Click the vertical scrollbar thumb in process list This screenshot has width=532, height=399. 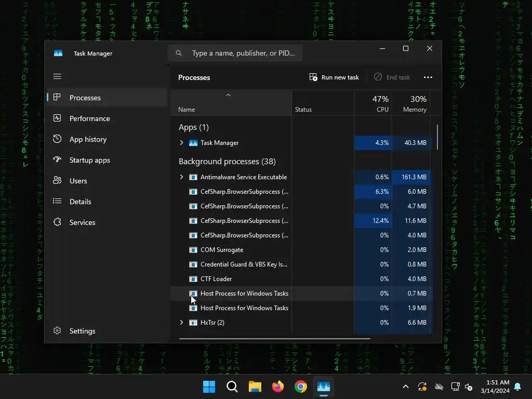(437, 137)
